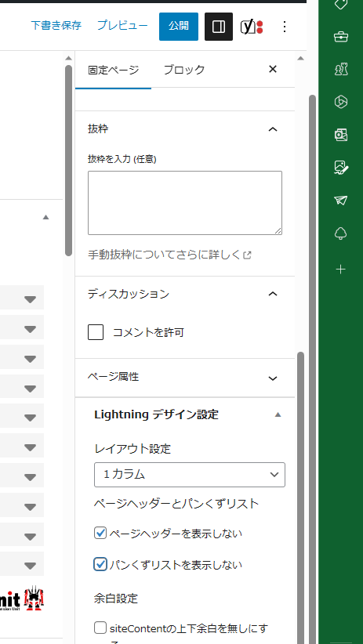363x644 pixels.
Task: Open the Outlook sidebar icon
Action: click(x=341, y=135)
